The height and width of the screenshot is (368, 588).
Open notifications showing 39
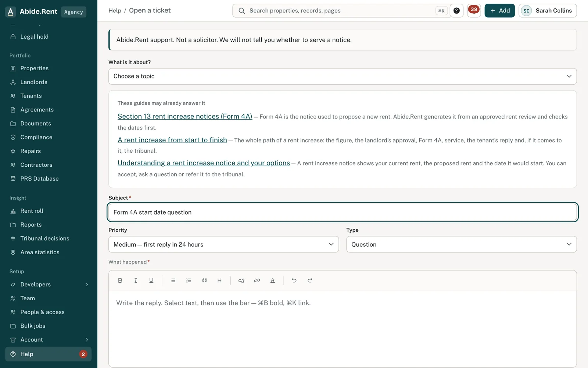(x=474, y=11)
